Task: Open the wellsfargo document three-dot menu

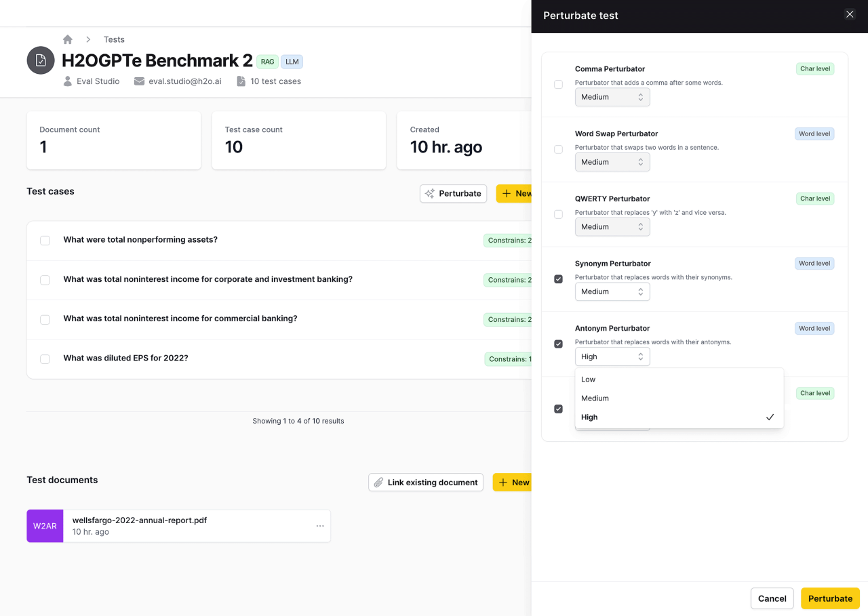Action: [x=320, y=526]
